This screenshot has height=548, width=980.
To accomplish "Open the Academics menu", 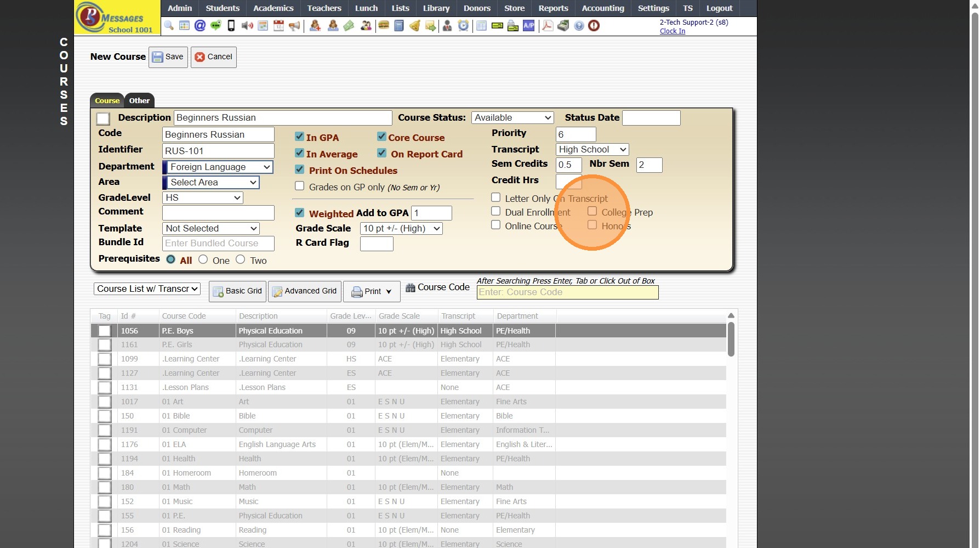I will pyautogui.click(x=273, y=8).
